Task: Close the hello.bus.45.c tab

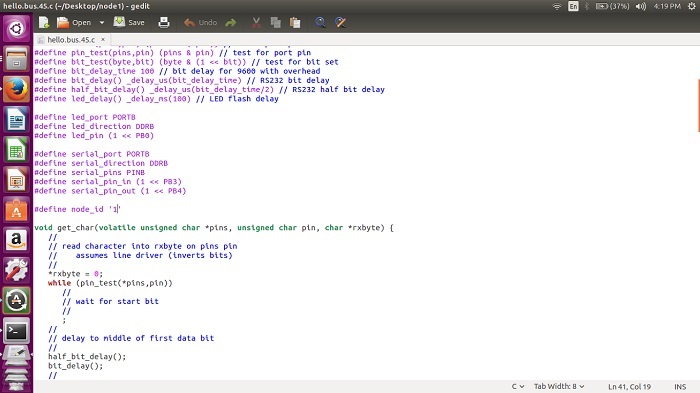Action: coord(103,40)
